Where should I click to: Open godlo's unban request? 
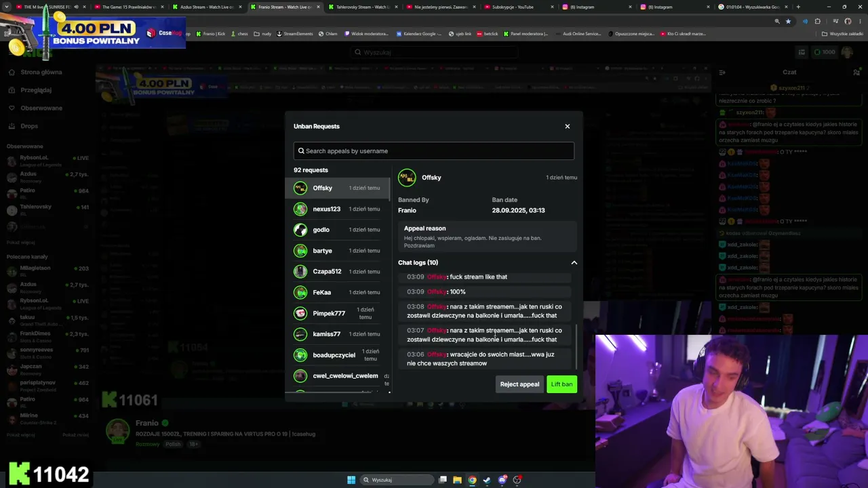(x=337, y=230)
